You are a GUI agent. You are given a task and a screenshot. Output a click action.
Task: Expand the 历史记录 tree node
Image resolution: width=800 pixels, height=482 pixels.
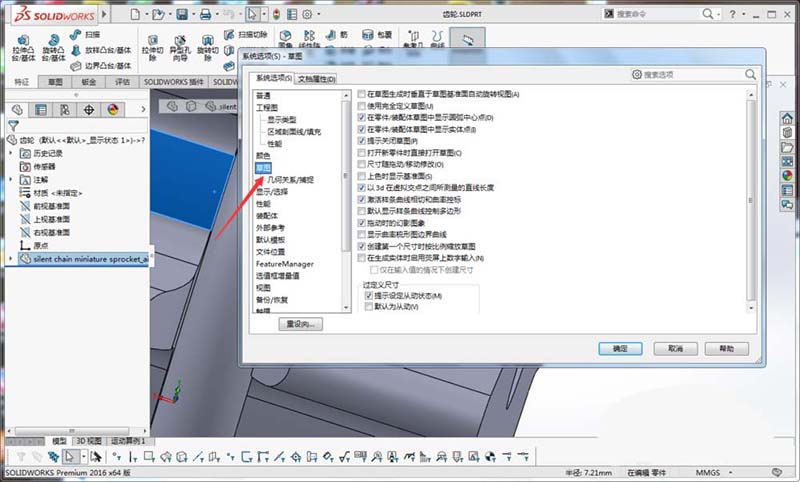click(11, 153)
